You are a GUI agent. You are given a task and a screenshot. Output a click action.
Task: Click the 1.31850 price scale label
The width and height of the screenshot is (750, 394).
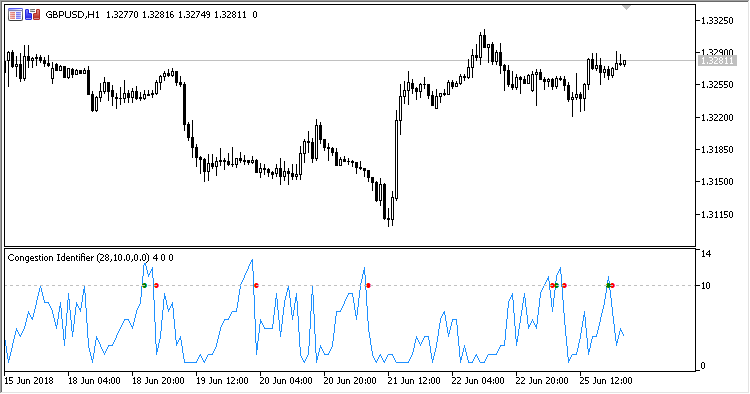(717, 150)
